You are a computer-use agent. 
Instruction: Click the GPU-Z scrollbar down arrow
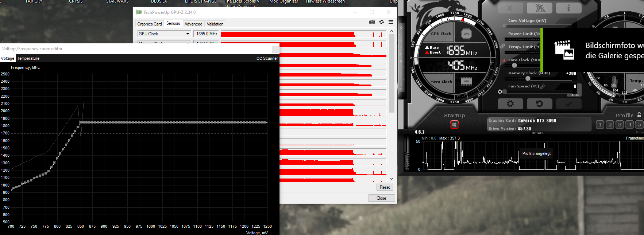point(392,179)
